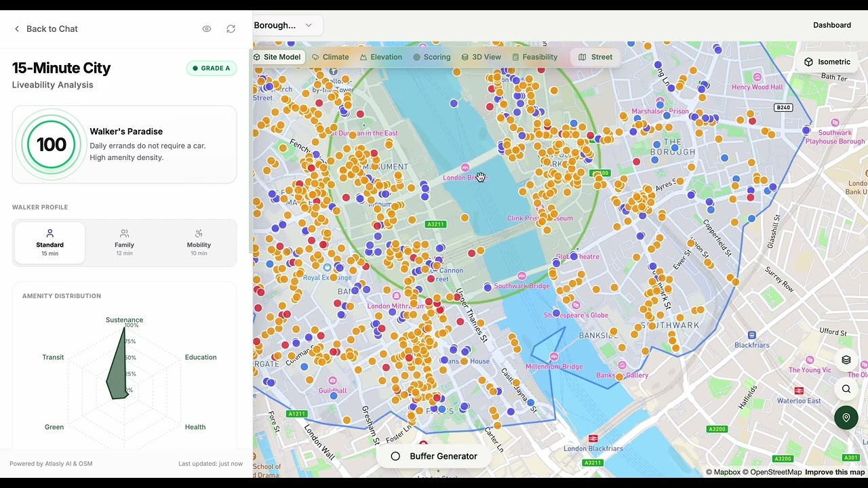Click the Henry Wood Hall map label
This screenshot has height=488, width=868.
(x=757, y=87)
